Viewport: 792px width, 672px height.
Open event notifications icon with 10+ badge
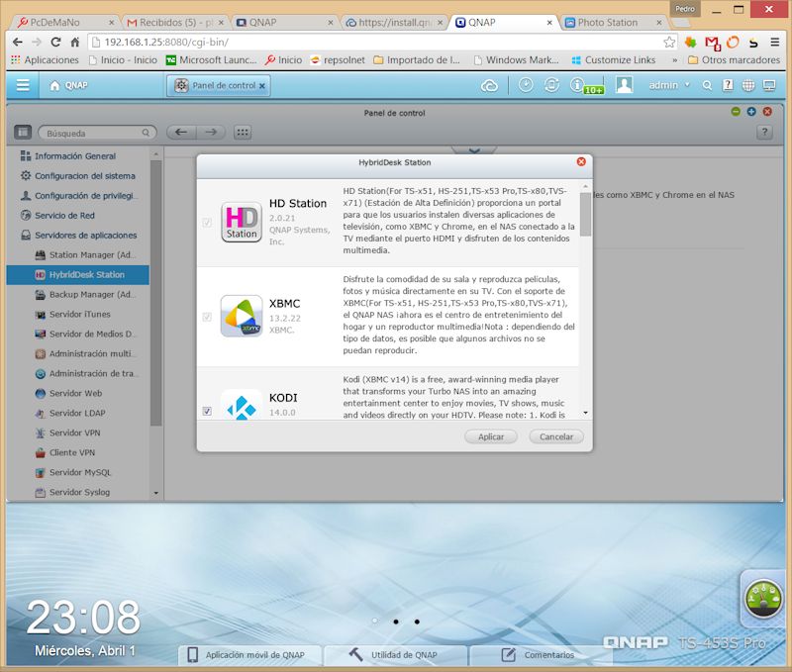586,86
